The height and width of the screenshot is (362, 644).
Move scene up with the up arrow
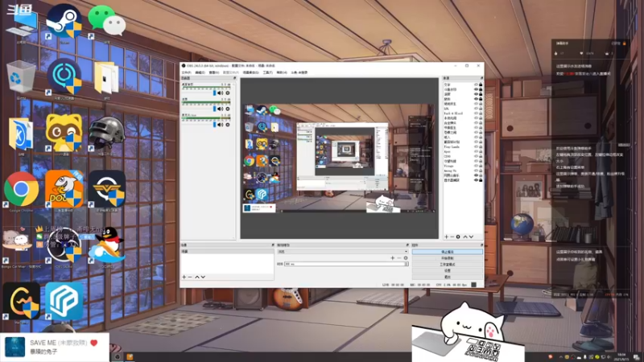tap(196, 277)
